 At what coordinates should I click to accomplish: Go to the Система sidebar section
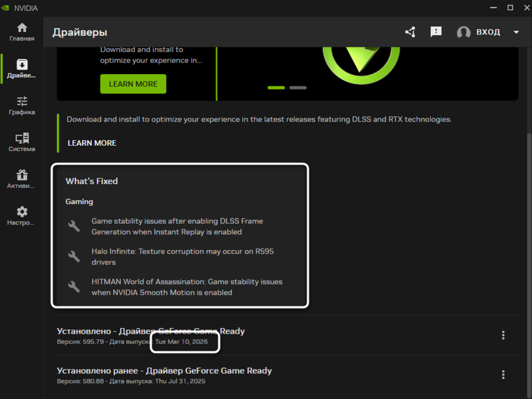pyautogui.click(x=22, y=143)
